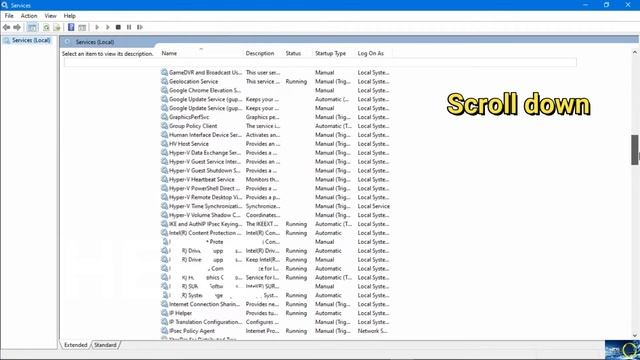Refresh the services list via toolbar icon
The height and width of the screenshot is (360, 640).
coord(46,27)
